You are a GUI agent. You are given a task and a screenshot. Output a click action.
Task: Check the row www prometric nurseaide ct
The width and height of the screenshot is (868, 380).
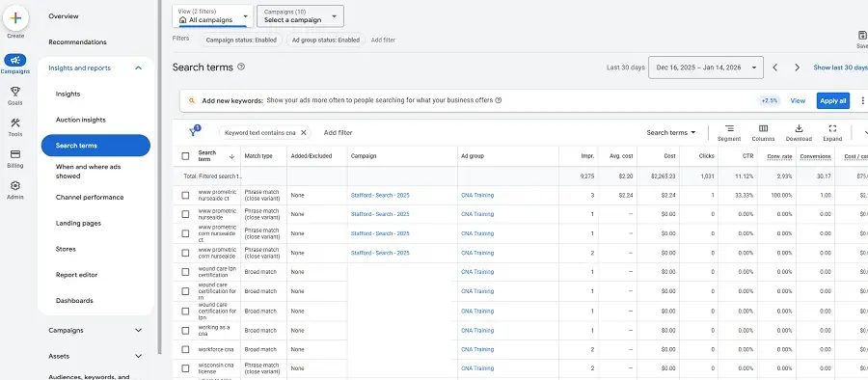(x=185, y=195)
